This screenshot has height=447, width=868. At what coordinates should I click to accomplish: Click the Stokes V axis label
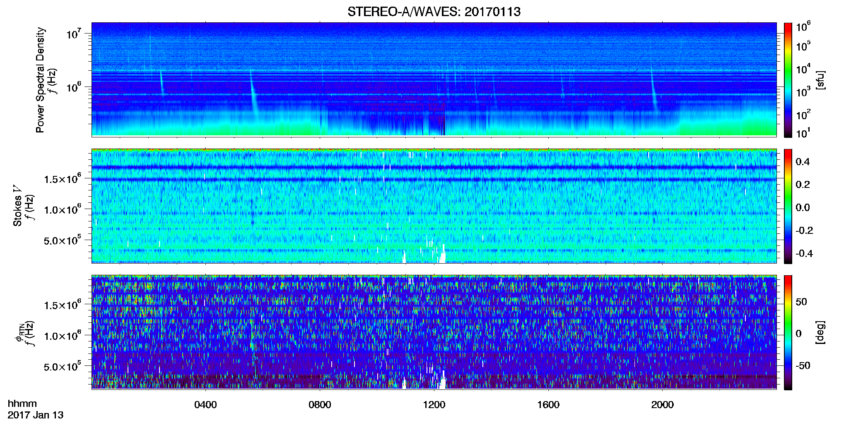17,206
